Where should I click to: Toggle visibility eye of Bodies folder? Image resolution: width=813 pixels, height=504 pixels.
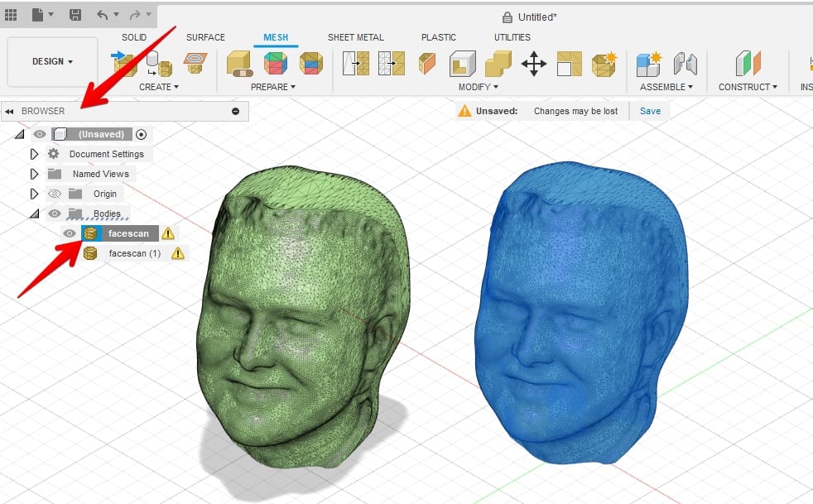click(x=55, y=214)
